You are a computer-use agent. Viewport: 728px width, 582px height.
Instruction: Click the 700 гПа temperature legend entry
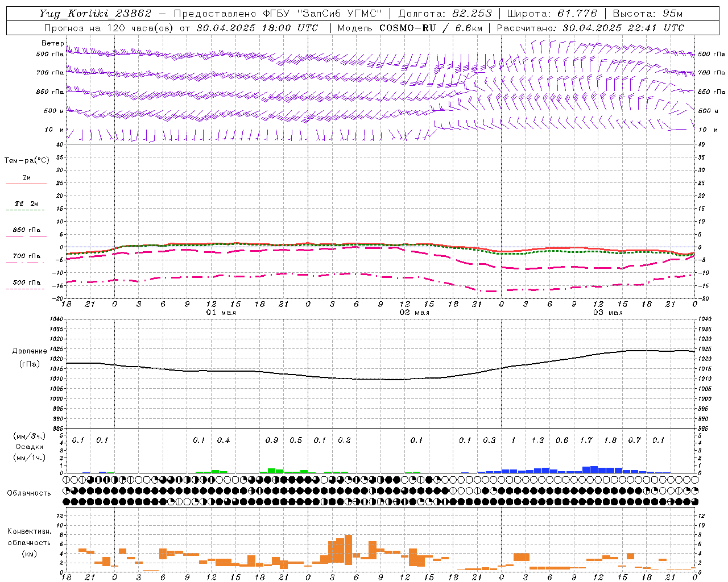27,256
